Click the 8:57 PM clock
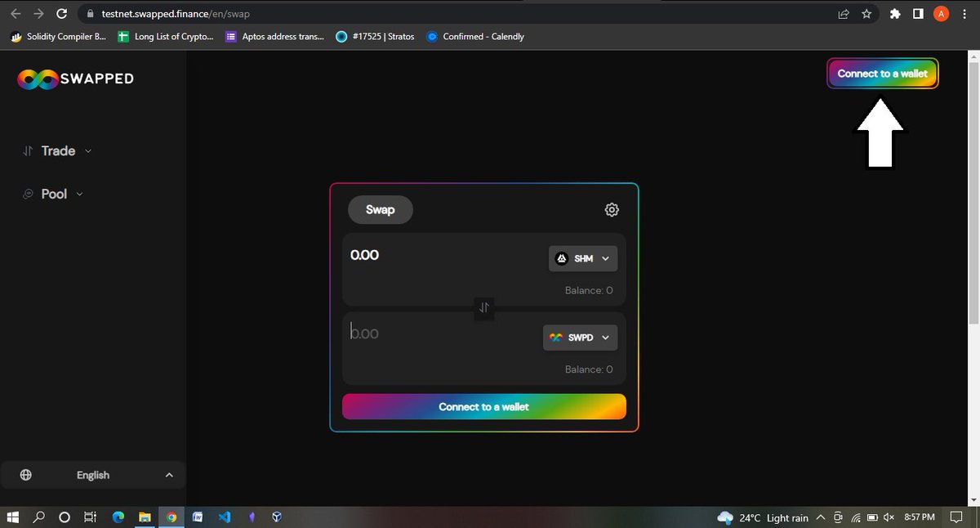Screen dimensions: 980x528 pos(920,518)
